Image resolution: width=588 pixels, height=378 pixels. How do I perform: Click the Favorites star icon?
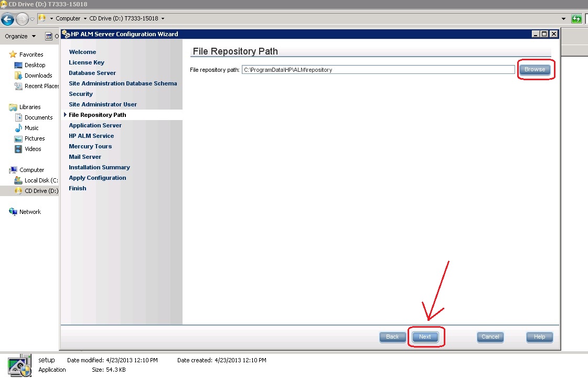point(13,55)
